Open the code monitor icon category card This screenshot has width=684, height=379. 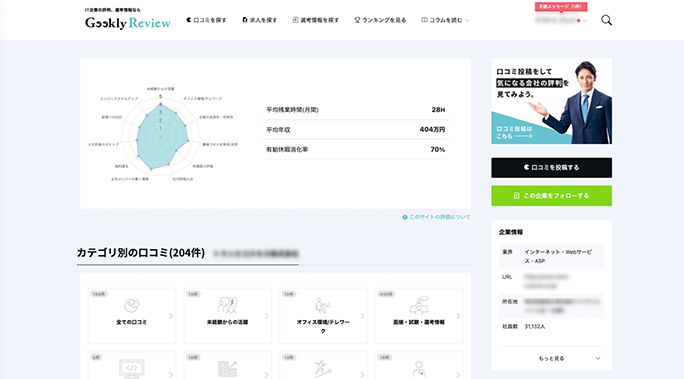tap(132, 365)
